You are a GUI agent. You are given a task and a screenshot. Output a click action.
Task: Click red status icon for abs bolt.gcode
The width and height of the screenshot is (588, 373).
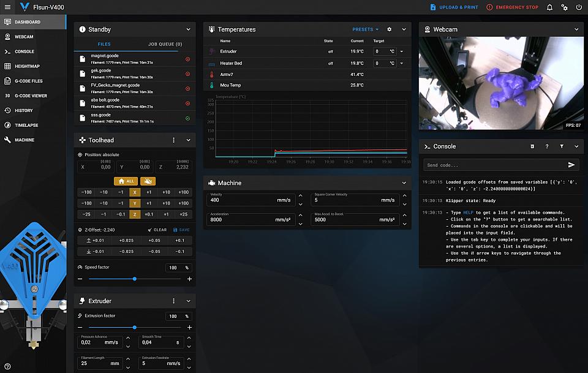[x=188, y=104]
